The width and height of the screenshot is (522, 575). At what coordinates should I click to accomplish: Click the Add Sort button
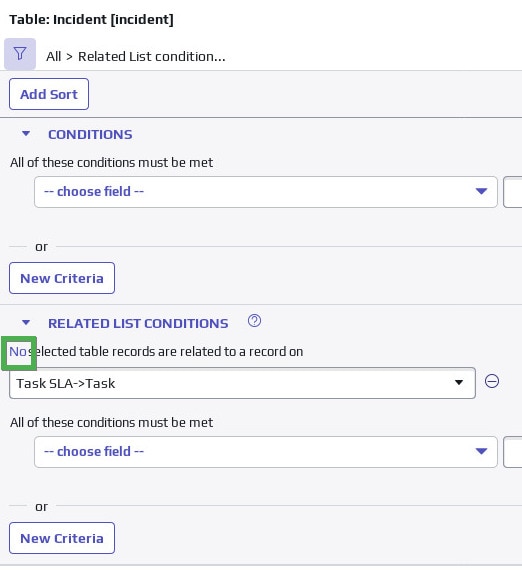[x=49, y=94]
